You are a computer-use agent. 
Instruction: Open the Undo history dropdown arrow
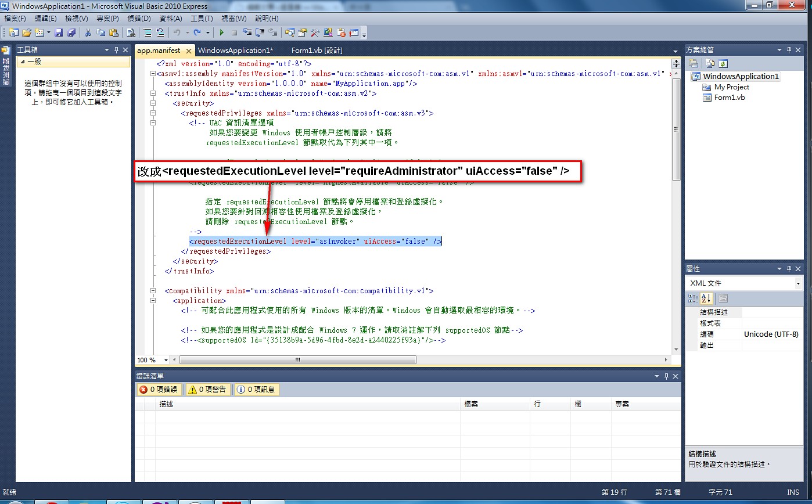[188, 33]
